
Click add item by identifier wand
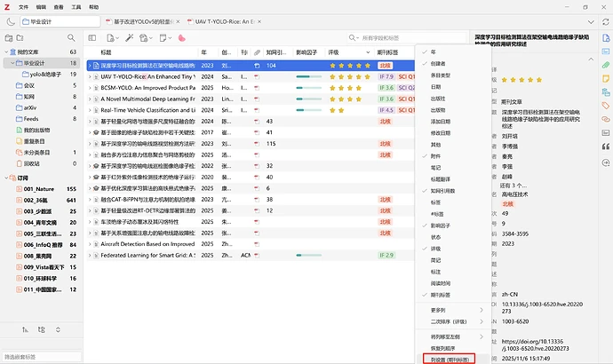130,38
